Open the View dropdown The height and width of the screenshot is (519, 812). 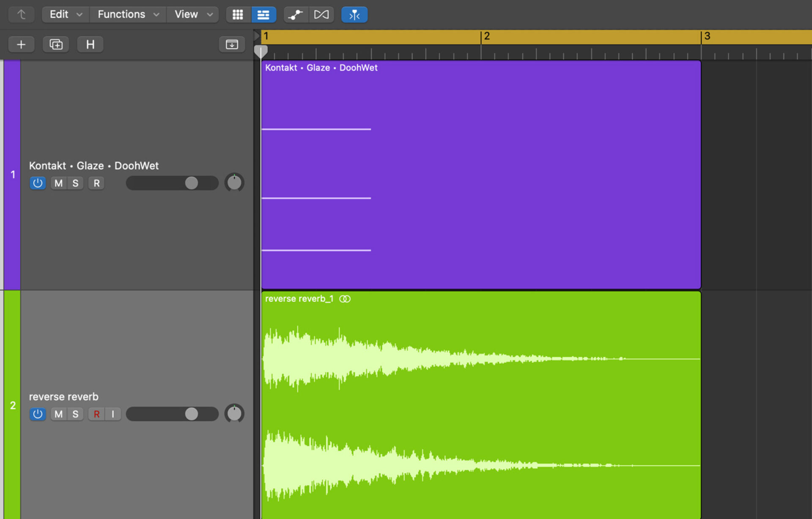click(192, 14)
